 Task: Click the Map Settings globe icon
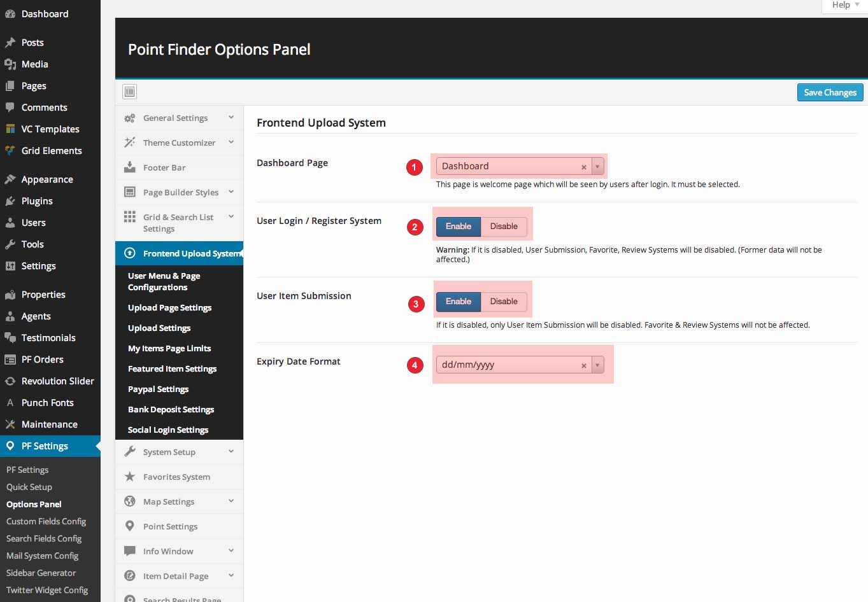[129, 501]
